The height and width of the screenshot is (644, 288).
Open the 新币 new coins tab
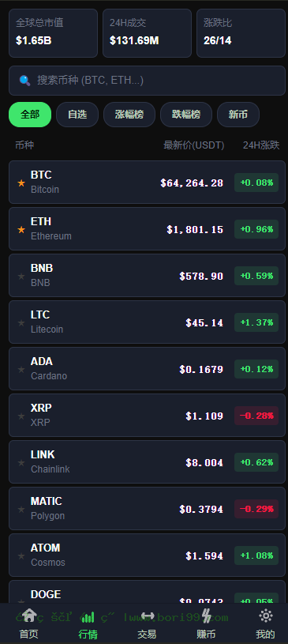238,115
